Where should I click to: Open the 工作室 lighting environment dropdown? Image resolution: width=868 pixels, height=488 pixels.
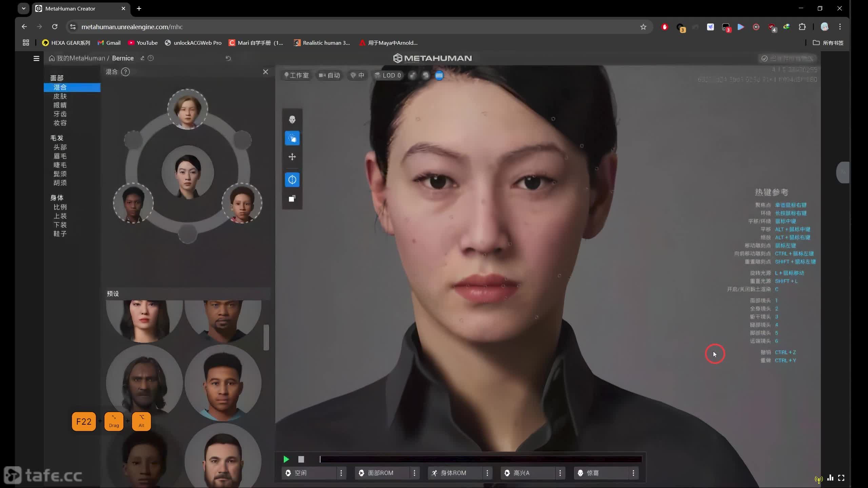tap(296, 76)
